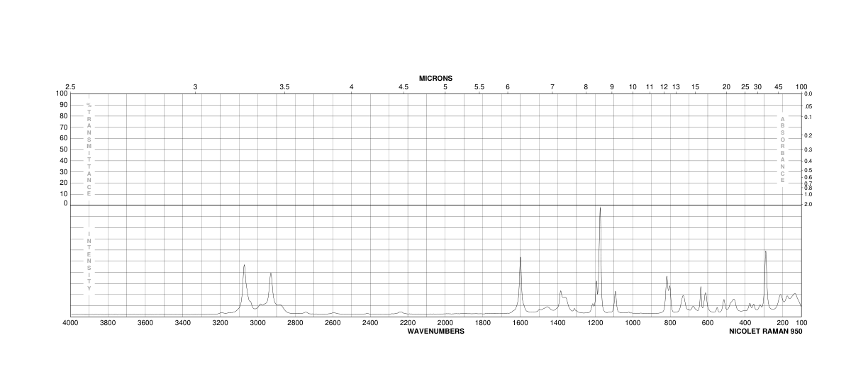Click wavenumber axis label 800
The width and height of the screenshot is (868, 374).
click(670, 323)
